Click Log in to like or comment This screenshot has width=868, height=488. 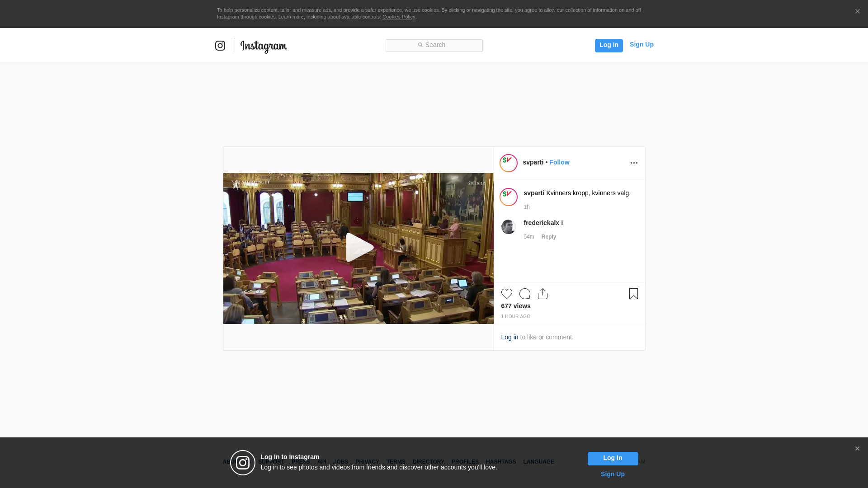(509, 337)
